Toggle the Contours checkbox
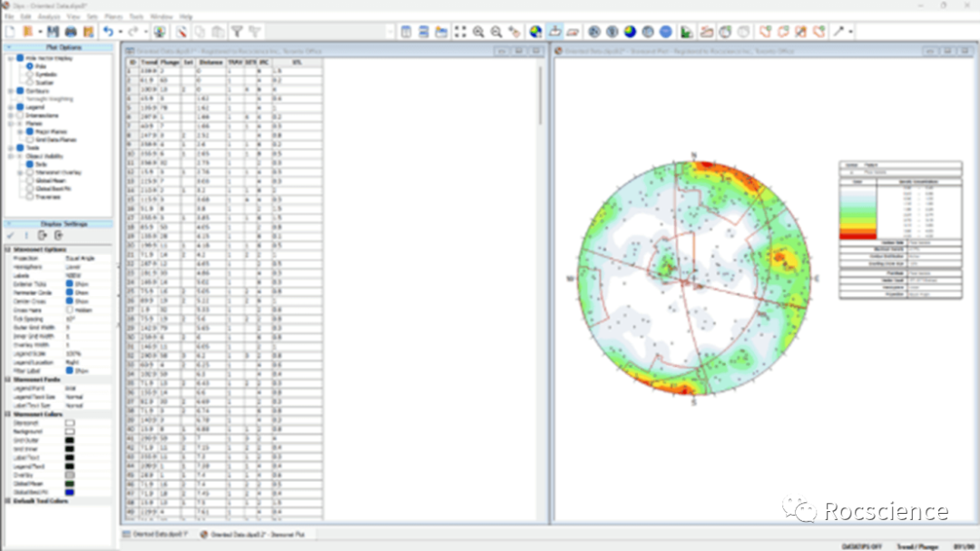Screen dimensions: 980x551 point(19,91)
